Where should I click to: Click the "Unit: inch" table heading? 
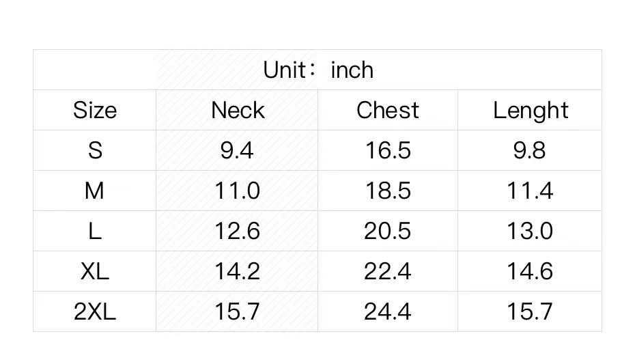click(x=318, y=70)
